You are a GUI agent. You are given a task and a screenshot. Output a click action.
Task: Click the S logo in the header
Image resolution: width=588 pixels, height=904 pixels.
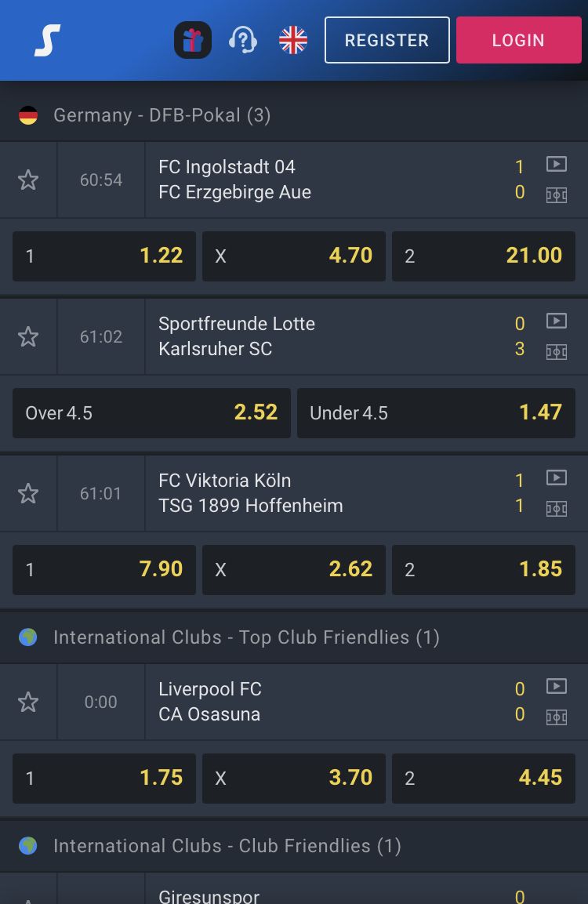coord(47,40)
